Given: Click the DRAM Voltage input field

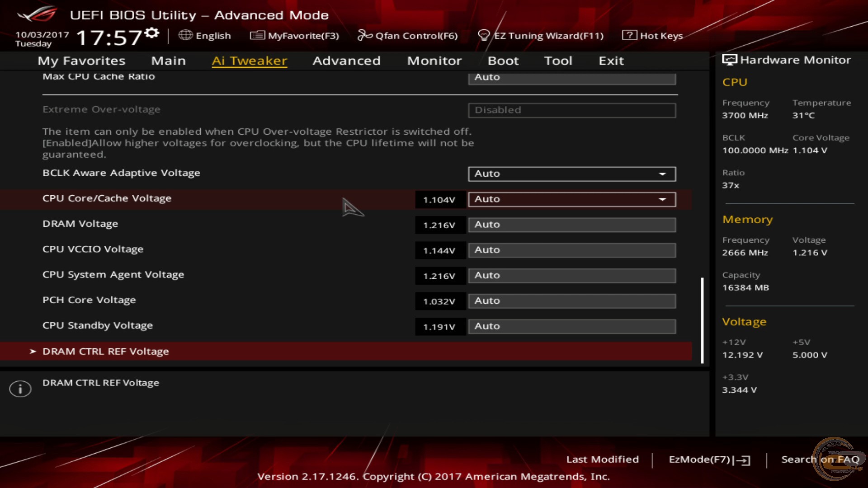Looking at the screenshot, I should (571, 225).
